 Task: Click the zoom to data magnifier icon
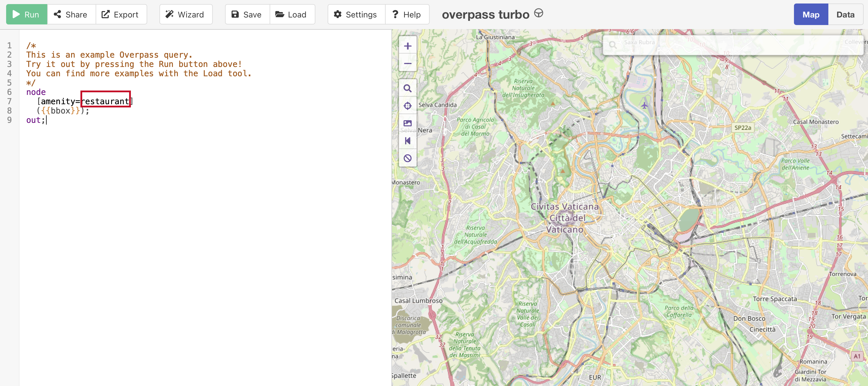click(x=407, y=88)
